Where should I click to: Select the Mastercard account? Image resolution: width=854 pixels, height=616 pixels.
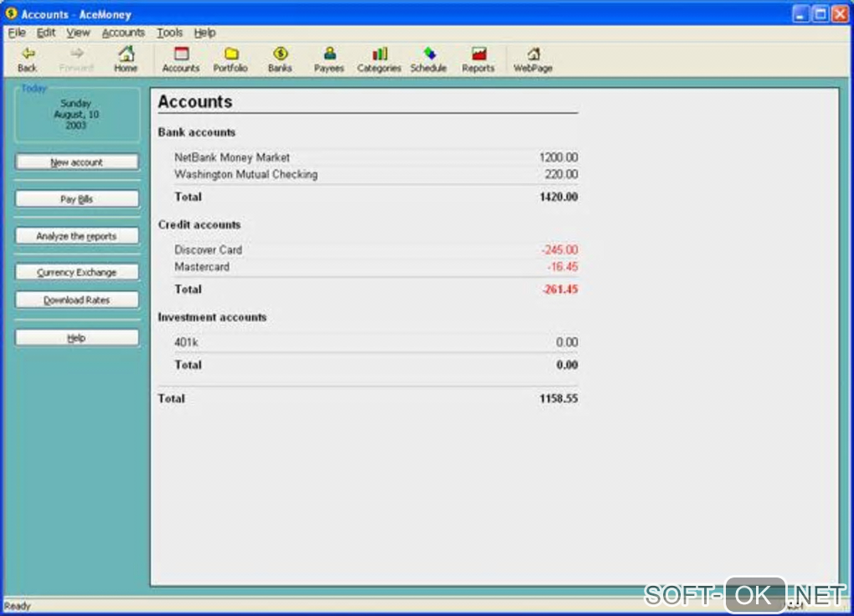tap(202, 267)
